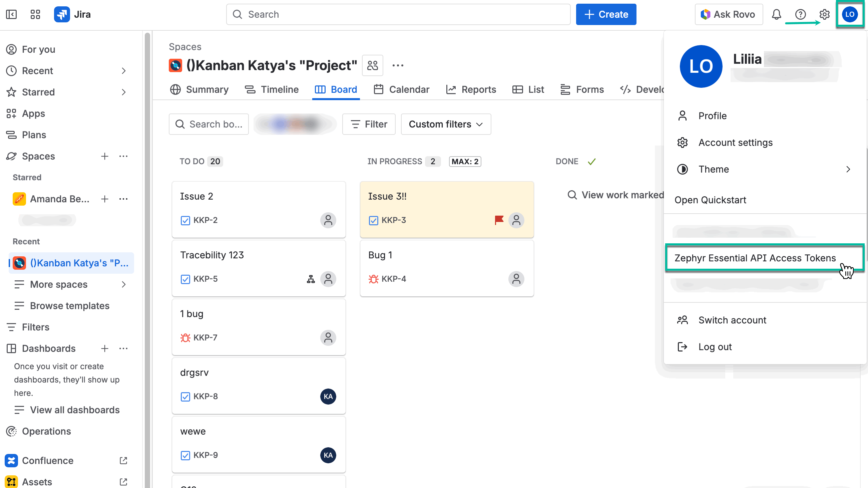Open the help question mark icon
Image resolution: width=868 pixels, height=488 pixels.
pyautogui.click(x=800, y=14)
